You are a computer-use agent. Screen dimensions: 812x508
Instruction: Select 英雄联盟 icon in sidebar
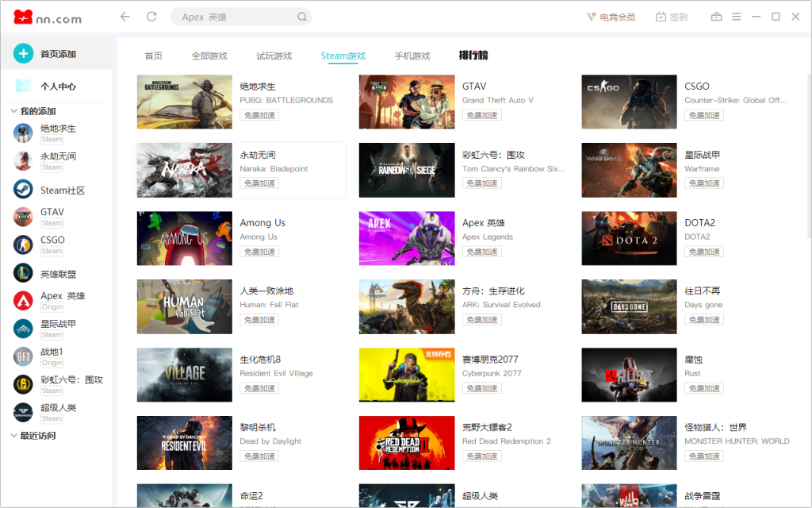[x=23, y=273]
